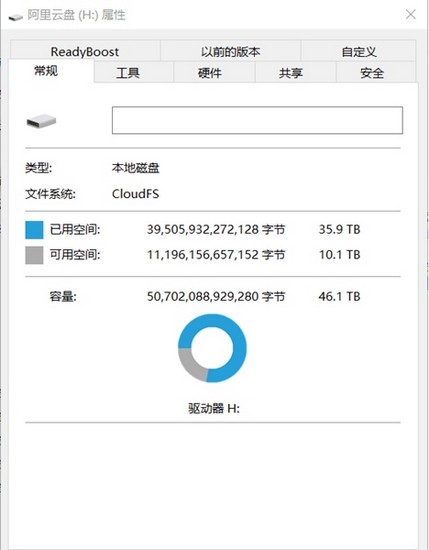This screenshot has height=550, width=429.
Task: Click the 已用空间: label
Action: coord(75,229)
